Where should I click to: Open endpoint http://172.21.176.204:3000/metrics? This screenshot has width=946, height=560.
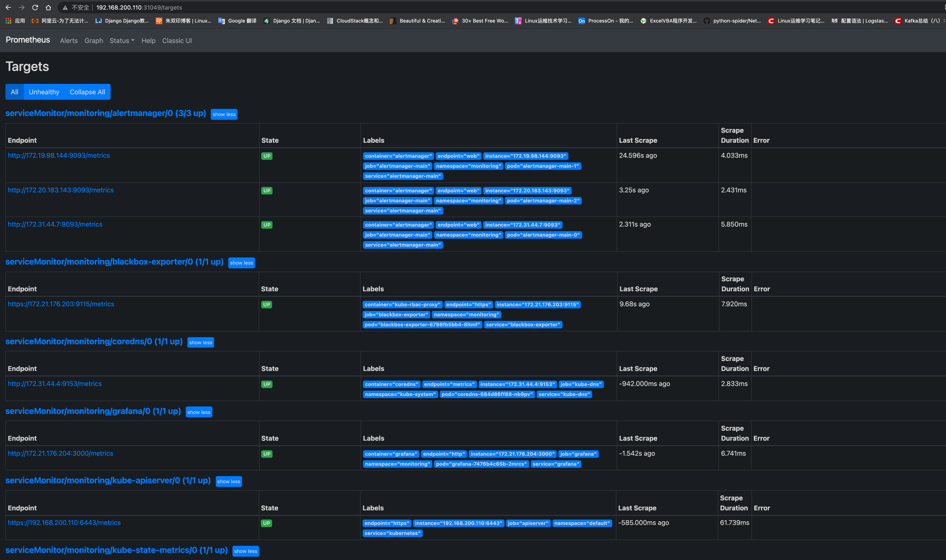tap(60, 454)
